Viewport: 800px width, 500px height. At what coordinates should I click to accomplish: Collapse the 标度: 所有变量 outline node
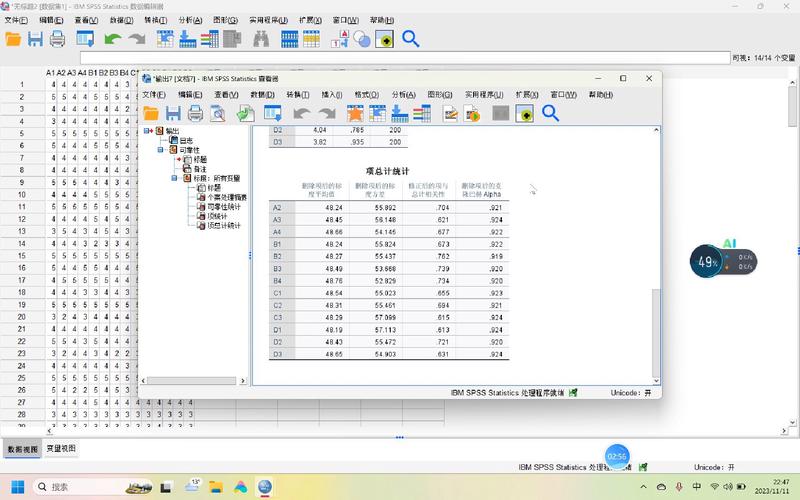pyautogui.click(x=174, y=178)
